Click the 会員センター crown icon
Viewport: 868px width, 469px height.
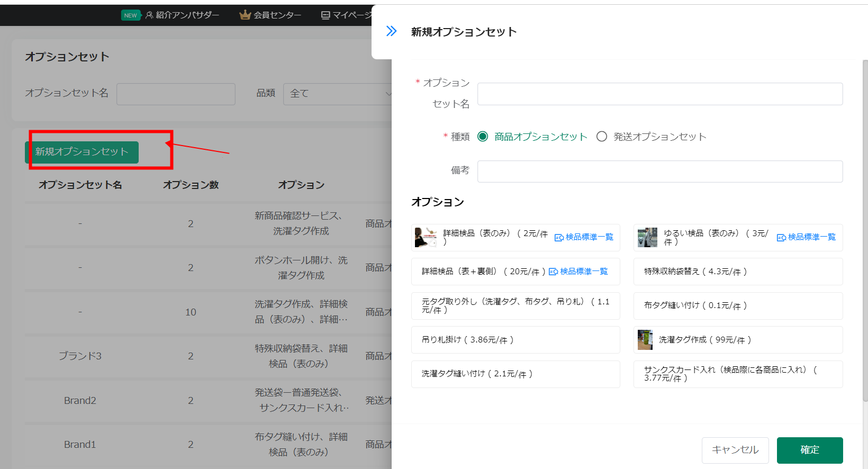coord(245,15)
